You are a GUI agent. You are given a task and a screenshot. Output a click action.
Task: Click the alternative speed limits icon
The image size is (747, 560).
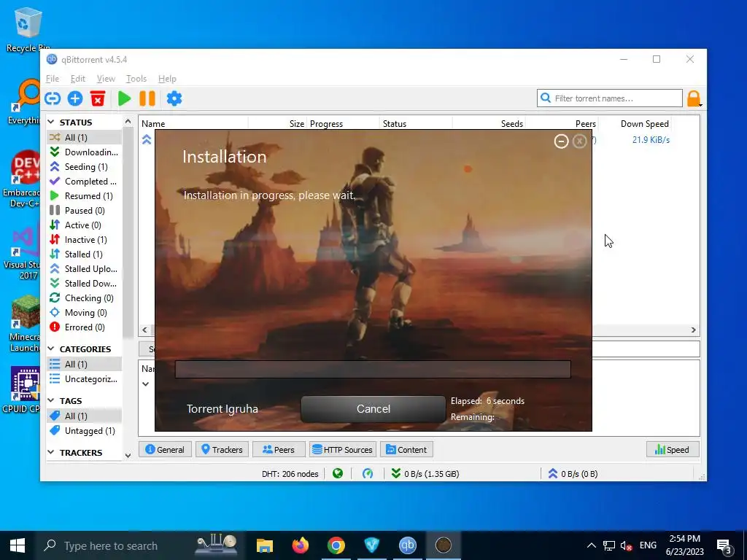point(368,473)
